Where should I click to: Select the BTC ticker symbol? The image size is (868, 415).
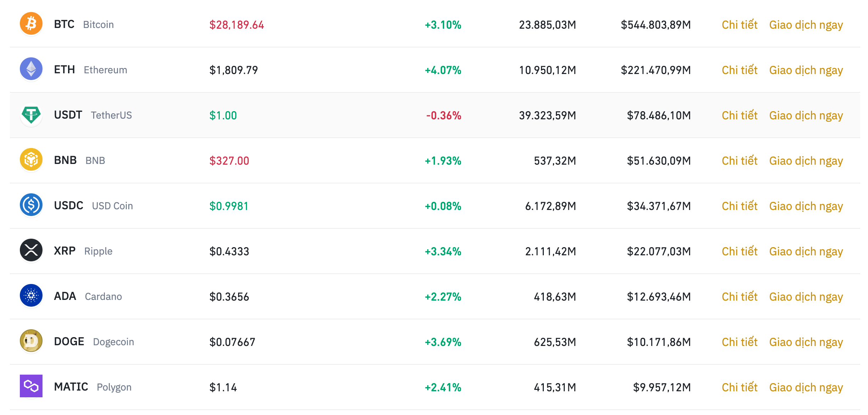pyautogui.click(x=64, y=24)
